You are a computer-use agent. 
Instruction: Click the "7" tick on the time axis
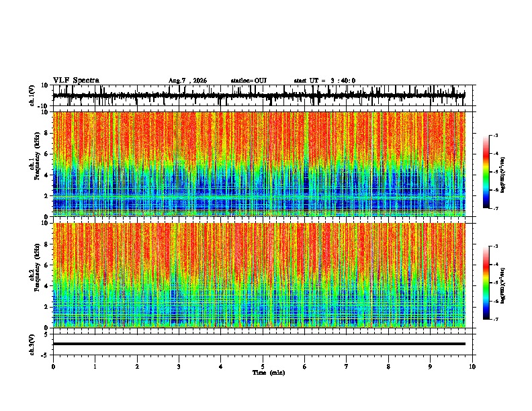347,367
